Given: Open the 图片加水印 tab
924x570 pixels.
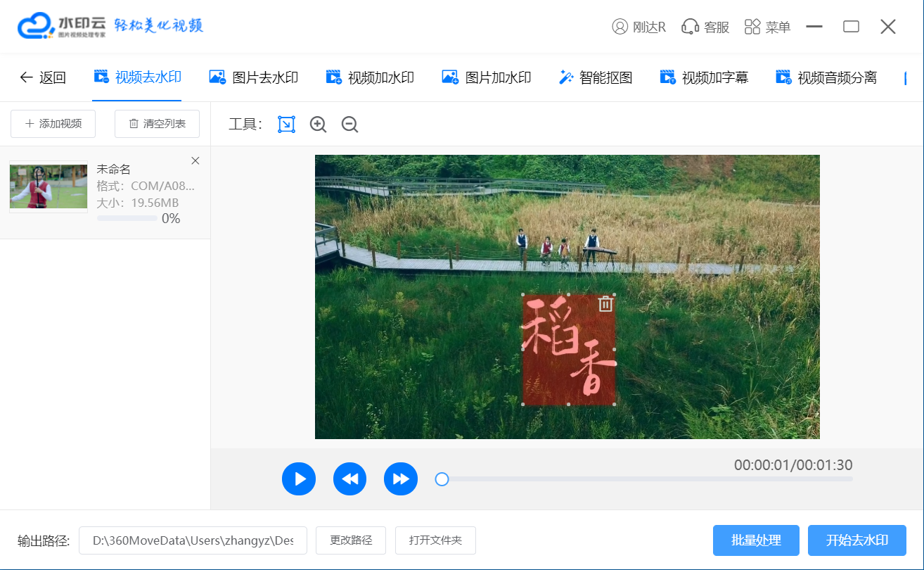Looking at the screenshot, I should (487, 77).
